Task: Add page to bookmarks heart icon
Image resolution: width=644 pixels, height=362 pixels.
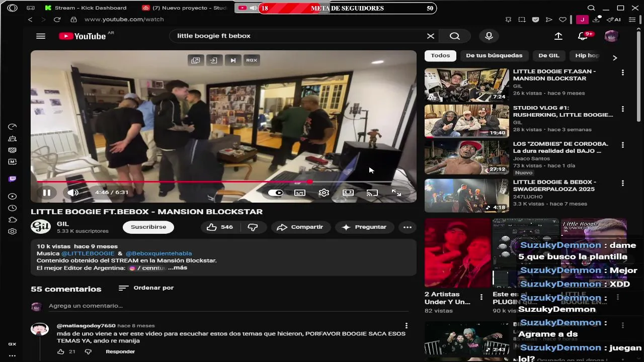Action: point(562,20)
